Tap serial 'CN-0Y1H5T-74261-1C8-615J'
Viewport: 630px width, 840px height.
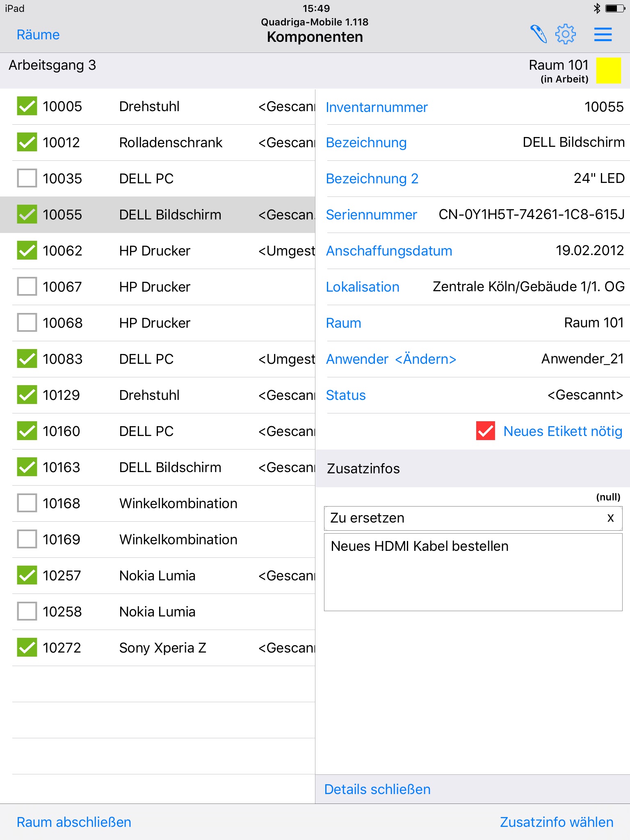tap(532, 214)
